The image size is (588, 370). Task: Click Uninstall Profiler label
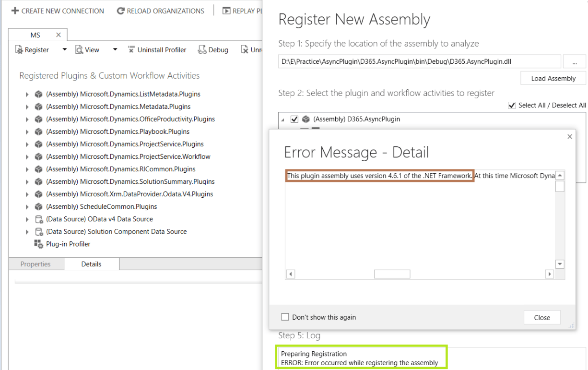(162, 50)
